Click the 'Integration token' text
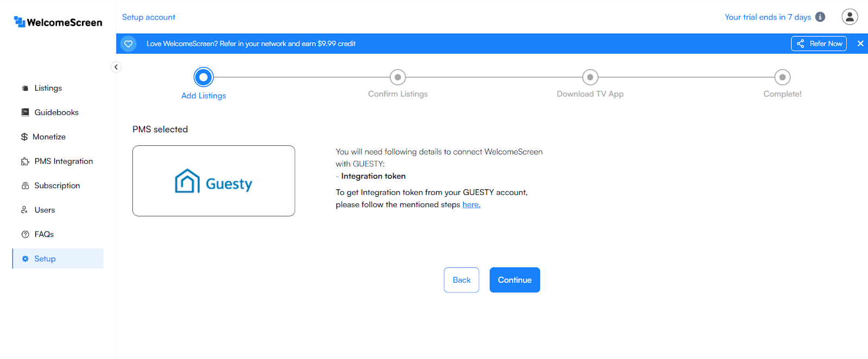This screenshot has width=868, height=359. pyautogui.click(x=373, y=176)
